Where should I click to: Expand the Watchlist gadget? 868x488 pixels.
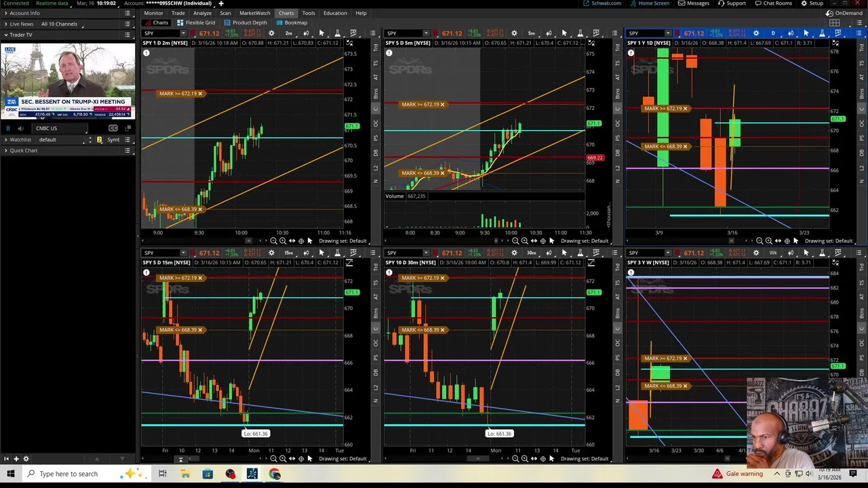click(5, 140)
